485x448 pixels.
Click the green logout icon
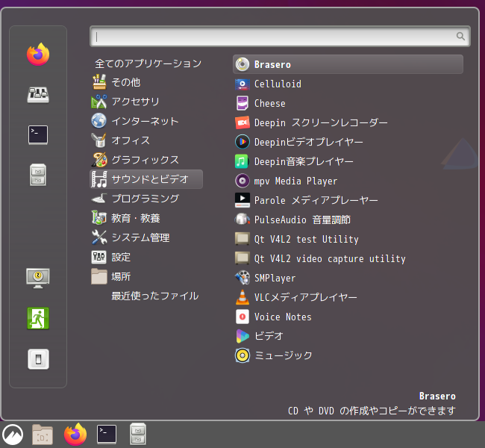tap(38, 318)
